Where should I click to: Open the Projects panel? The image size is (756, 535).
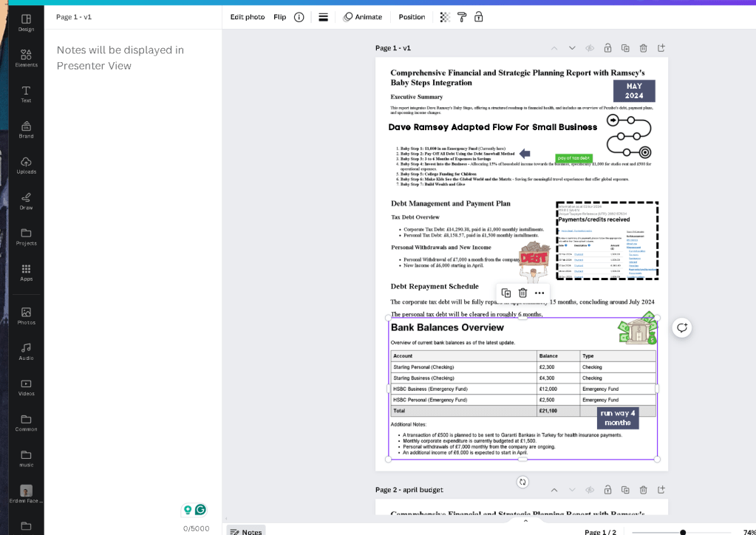(26, 236)
